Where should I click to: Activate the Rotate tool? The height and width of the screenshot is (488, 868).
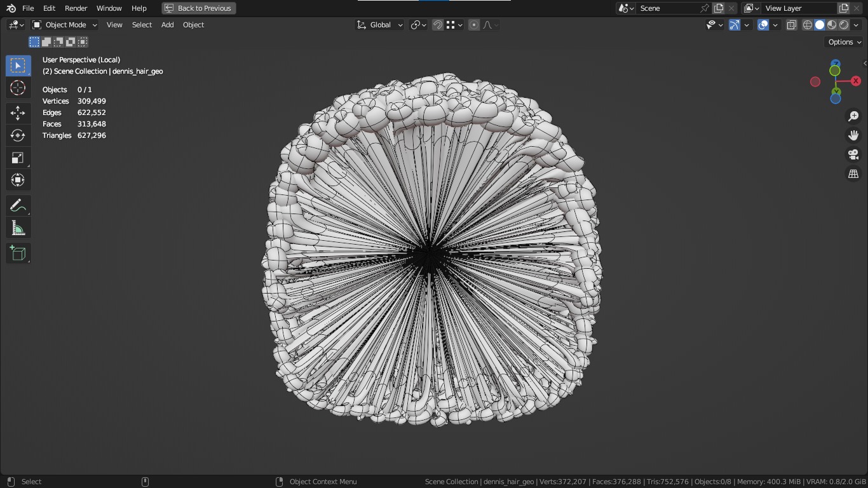pos(18,135)
